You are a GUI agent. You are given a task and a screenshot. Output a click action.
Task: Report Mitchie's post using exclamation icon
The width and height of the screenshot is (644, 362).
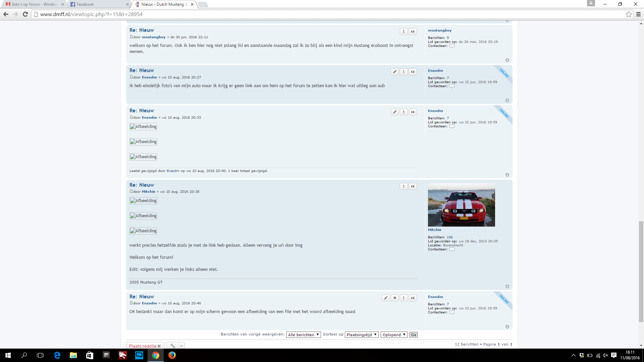click(x=404, y=186)
